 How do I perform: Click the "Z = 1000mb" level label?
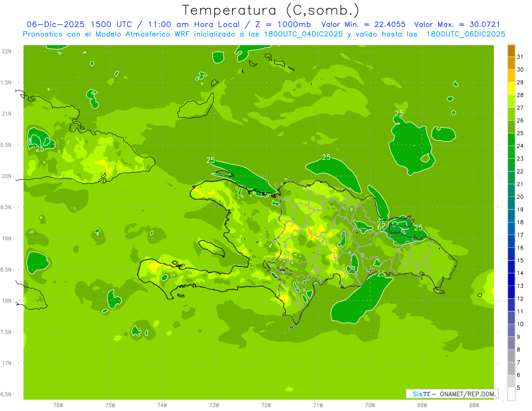282,24
